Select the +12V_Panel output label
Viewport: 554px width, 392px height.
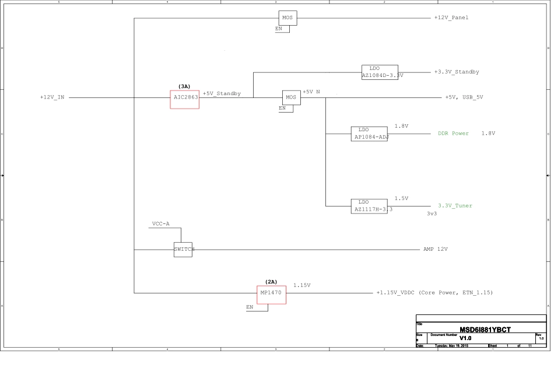[x=451, y=17]
